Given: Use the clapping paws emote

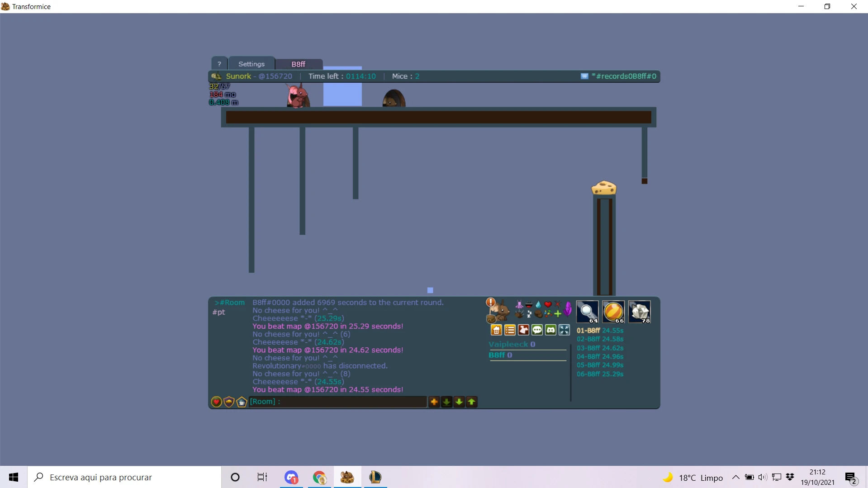Looking at the screenshot, I should click(x=519, y=314).
